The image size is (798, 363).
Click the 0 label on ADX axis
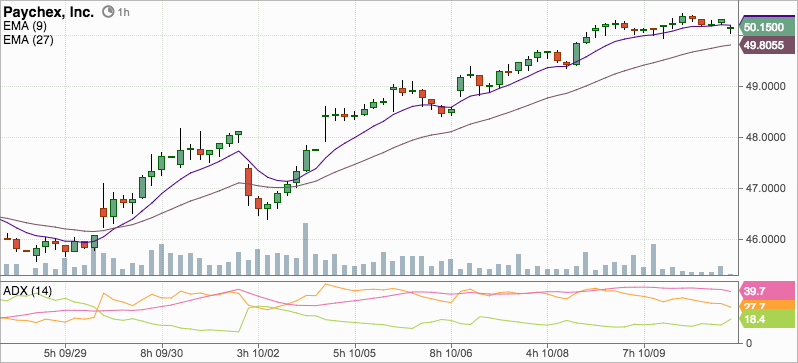click(749, 343)
